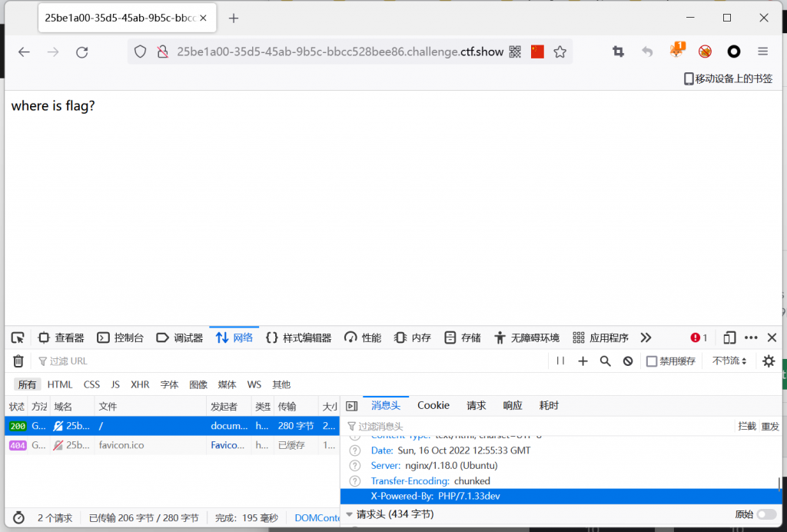Select the Response details tab

pos(513,405)
